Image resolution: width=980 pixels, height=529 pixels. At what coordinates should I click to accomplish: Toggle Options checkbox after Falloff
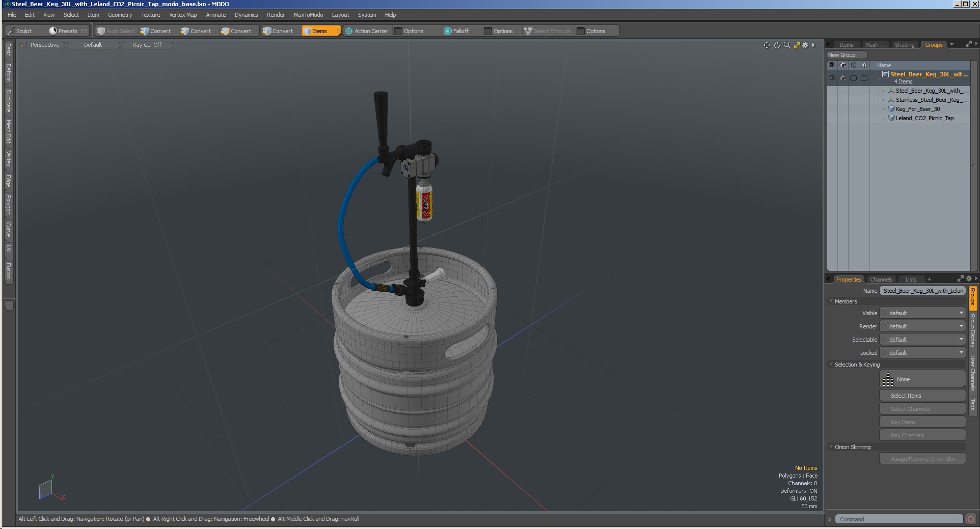click(488, 31)
